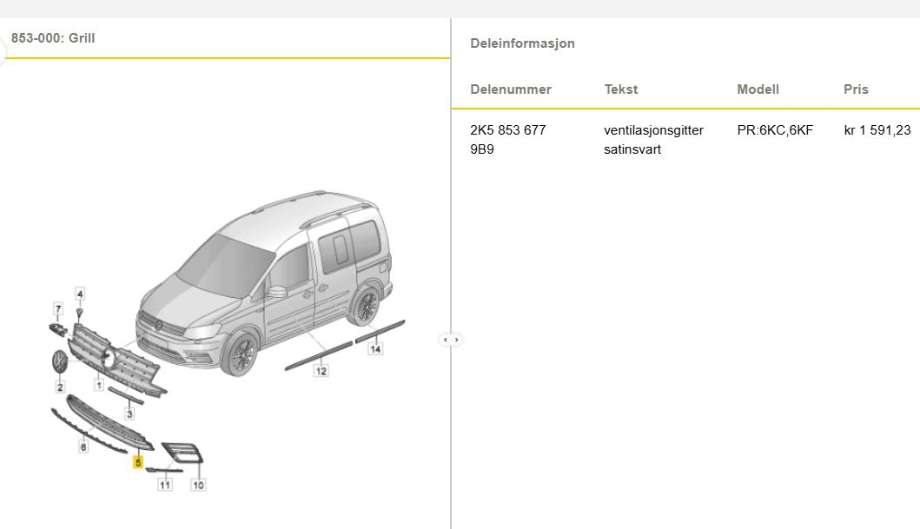
Task: Click the Deleinformasjon heading
Action: pyautogui.click(x=522, y=43)
